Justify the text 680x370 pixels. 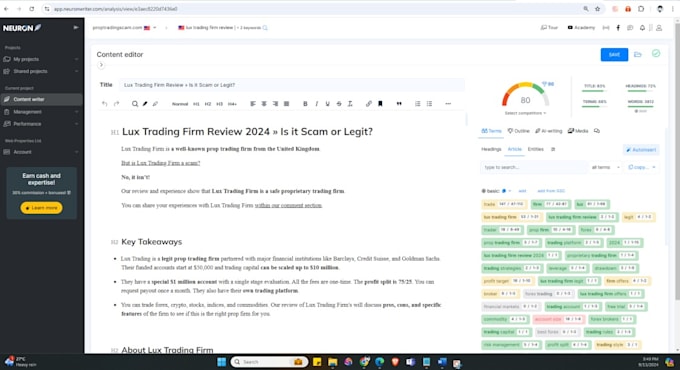[x=286, y=104]
